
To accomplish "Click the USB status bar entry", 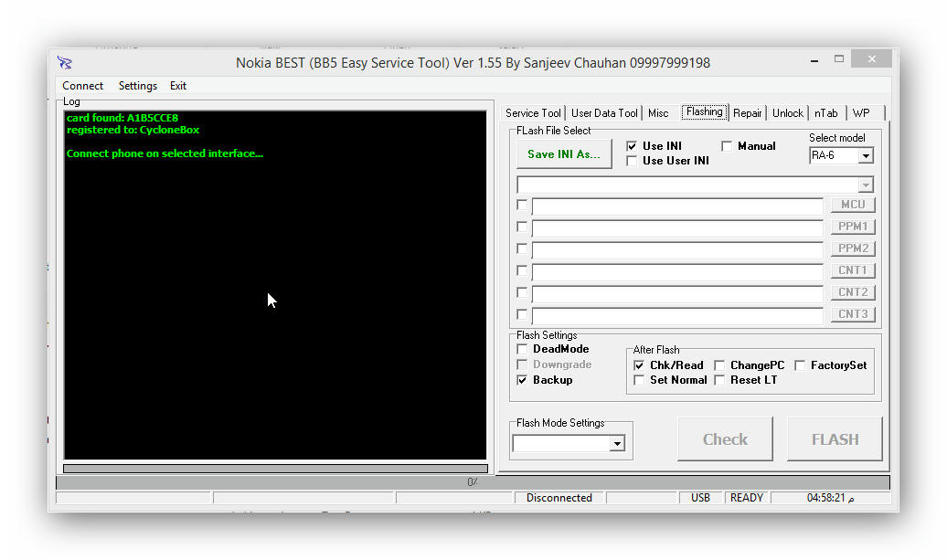I will pos(700,498).
